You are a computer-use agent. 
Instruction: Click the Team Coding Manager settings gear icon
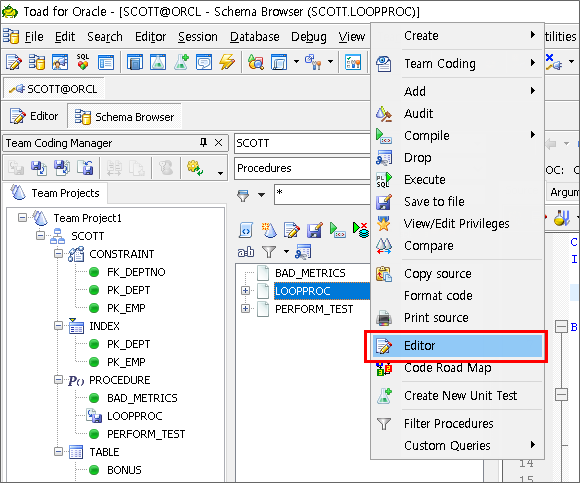coord(195,168)
